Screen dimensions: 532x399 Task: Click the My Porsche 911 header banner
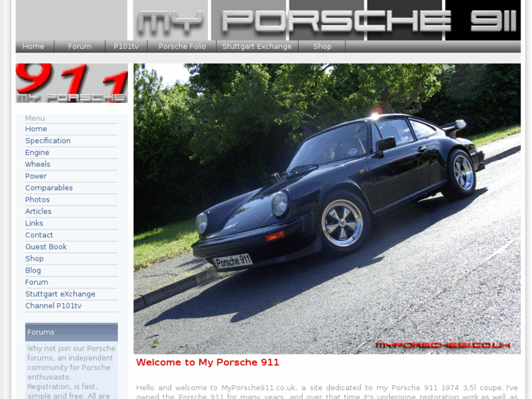point(326,20)
